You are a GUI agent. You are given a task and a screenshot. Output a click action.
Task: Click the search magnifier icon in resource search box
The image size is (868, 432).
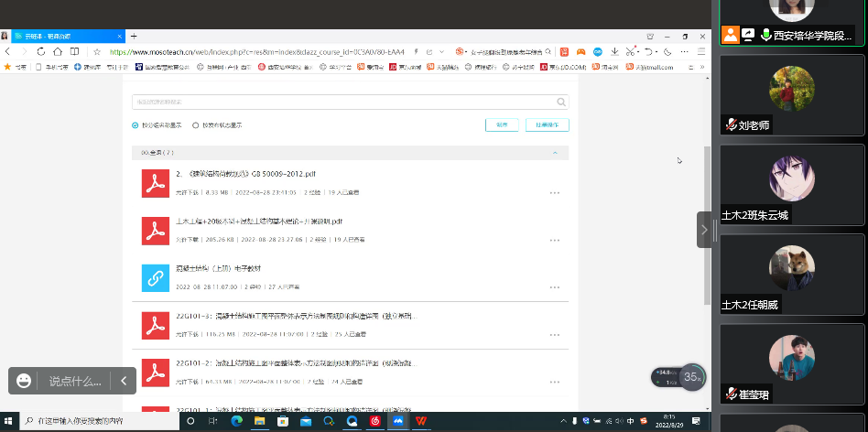tap(562, 103)
